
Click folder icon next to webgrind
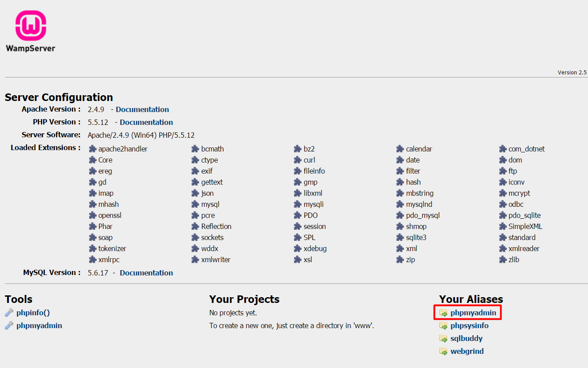443,351
